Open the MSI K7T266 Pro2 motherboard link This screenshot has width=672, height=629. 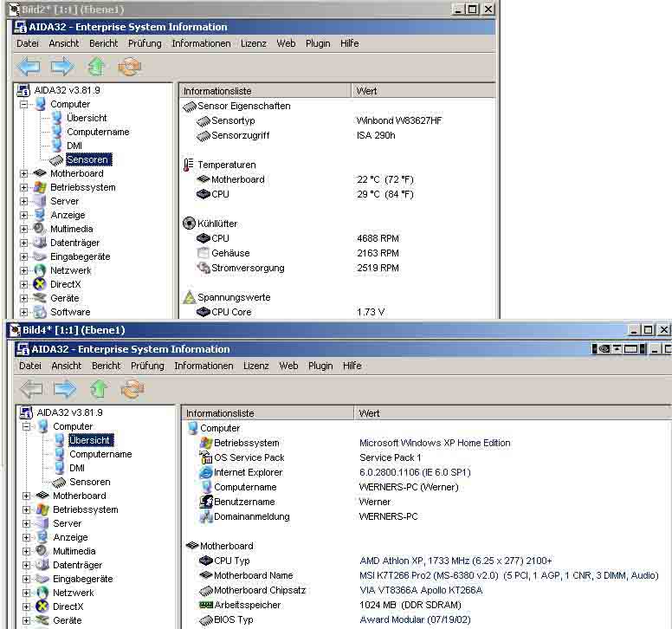[508, 575]
